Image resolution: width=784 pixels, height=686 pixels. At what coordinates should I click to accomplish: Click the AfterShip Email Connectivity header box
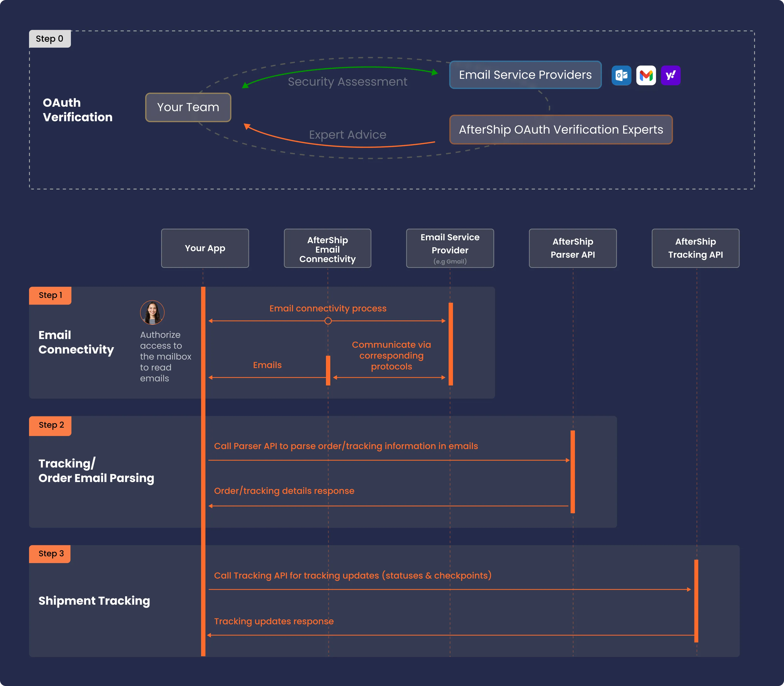(x=328, y=248)
